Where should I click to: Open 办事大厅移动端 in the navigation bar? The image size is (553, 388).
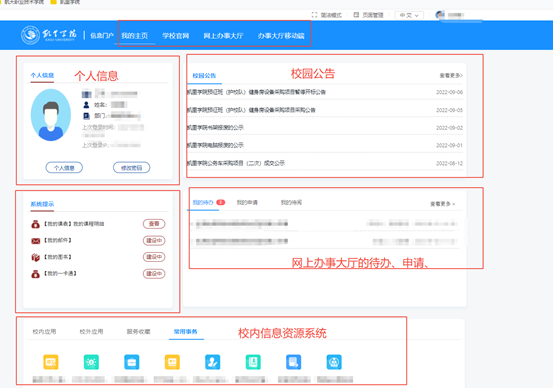click(281, 36)
